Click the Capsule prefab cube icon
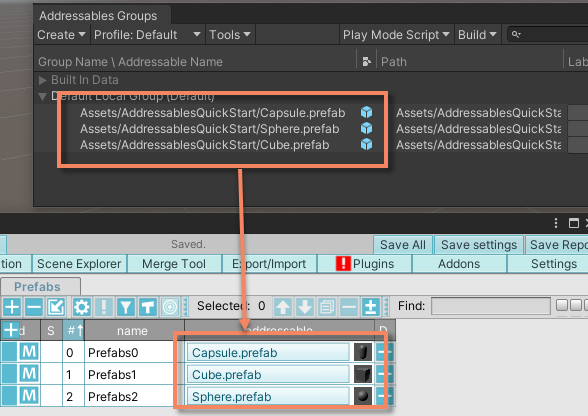Image resolution: width=588 pixels, height=416 pixels. 366,112
